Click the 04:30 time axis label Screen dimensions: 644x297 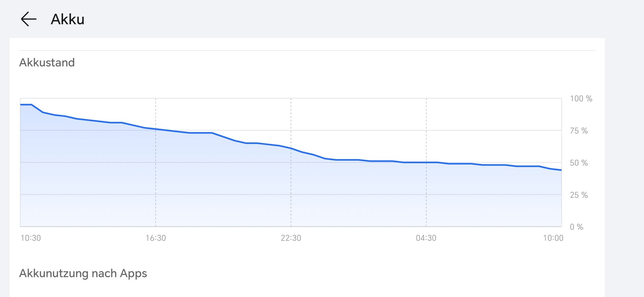426,238
